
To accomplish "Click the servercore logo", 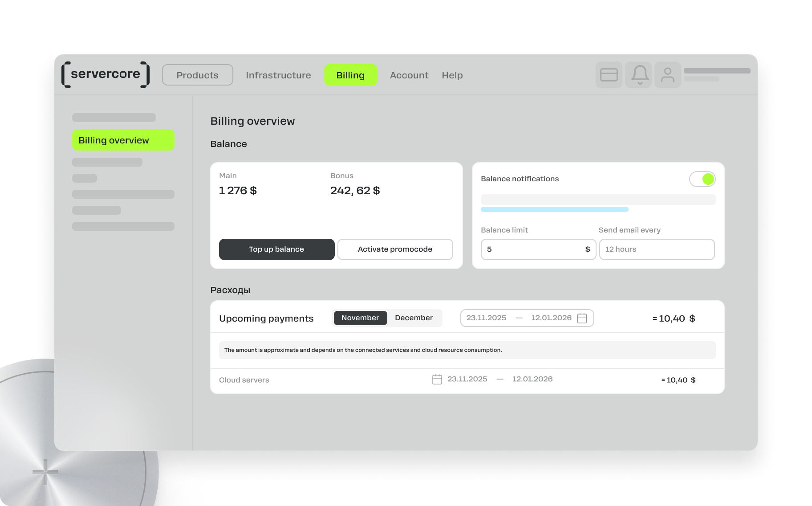I will pyautogui.click(x=106, y=74).
